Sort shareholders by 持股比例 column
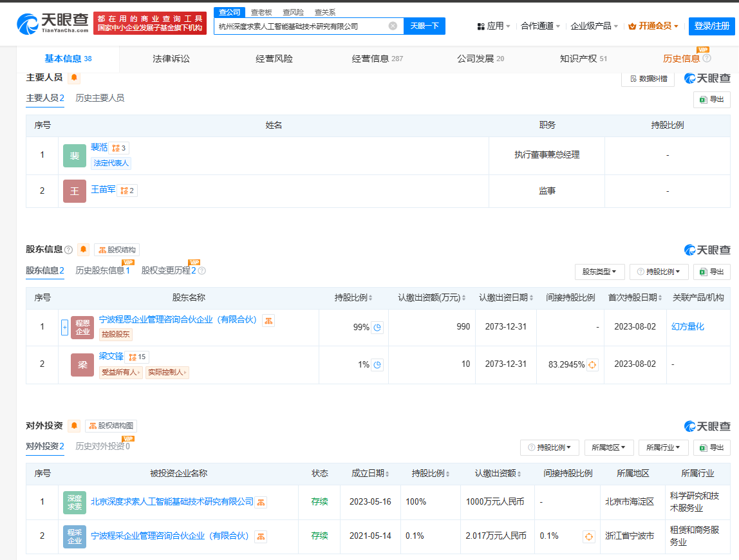The image size is (739, 560). click(353, 298)
